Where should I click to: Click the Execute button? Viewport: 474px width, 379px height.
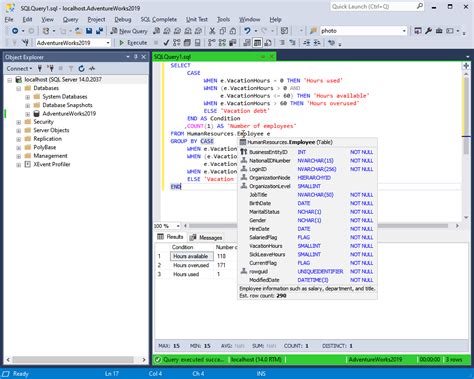pyautogui.click(x=133, y=43)
